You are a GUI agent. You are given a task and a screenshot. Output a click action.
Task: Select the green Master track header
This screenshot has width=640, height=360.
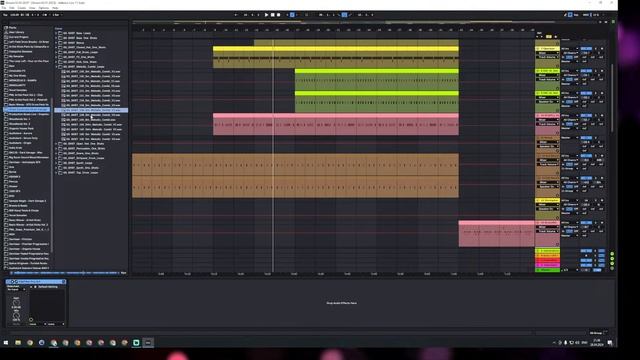(547, 270)
